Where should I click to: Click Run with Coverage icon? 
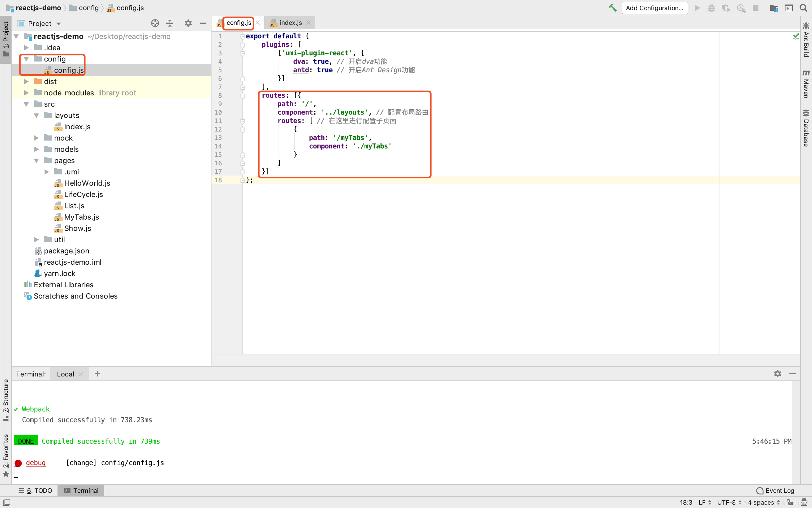[x=726, y=8]
